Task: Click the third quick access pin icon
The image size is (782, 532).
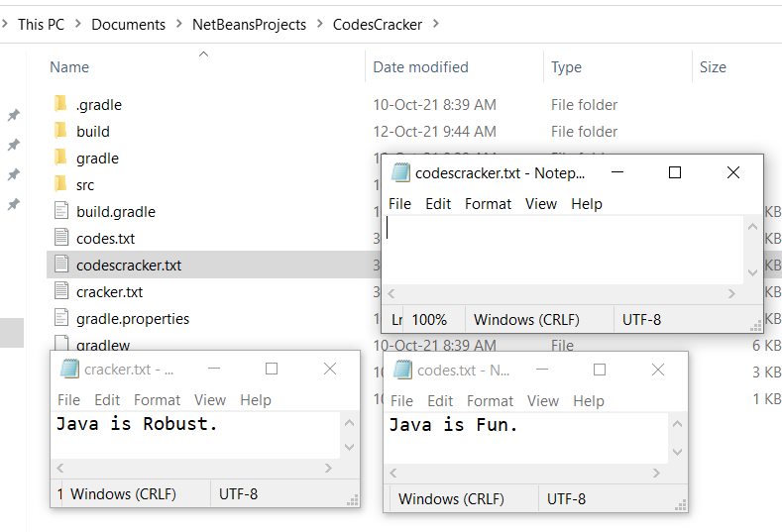Action: tap(14, 174)
